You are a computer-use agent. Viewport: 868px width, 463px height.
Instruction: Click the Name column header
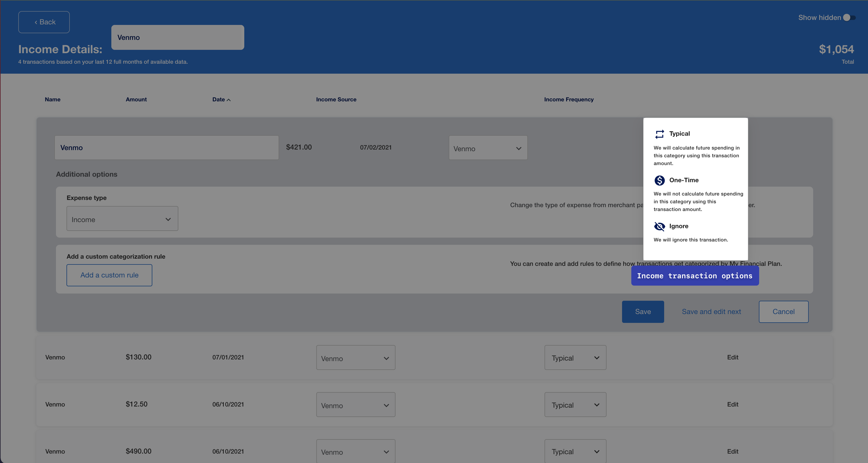pyautogui.click(x=53, y=99)
